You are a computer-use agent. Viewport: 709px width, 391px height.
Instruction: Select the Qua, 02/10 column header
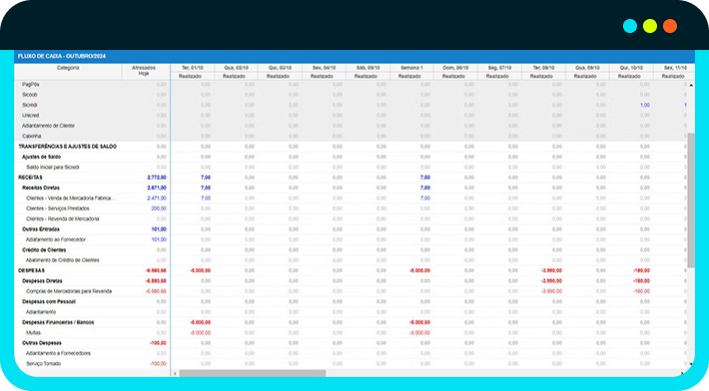(x=236, y=68)
